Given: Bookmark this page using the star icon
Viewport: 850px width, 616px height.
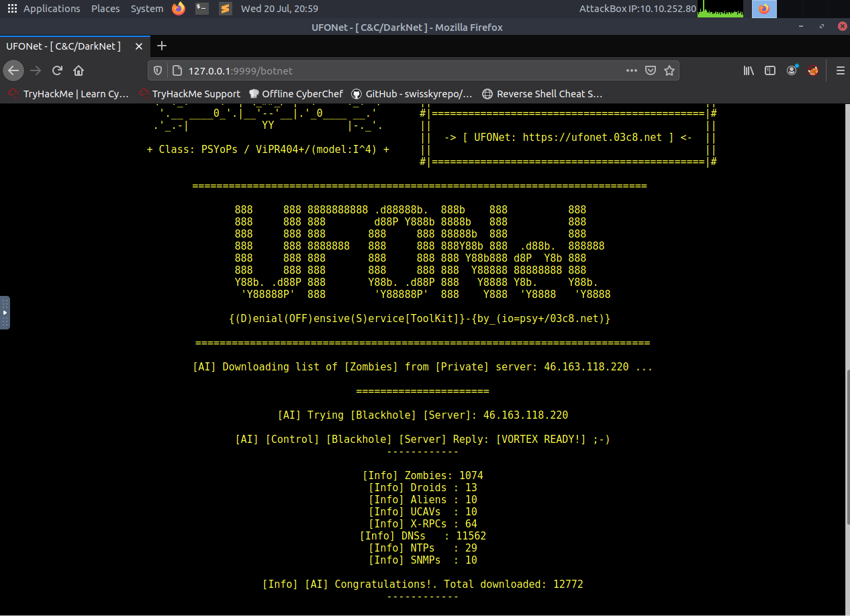Looking at the screenshot, I should (669, 70).
